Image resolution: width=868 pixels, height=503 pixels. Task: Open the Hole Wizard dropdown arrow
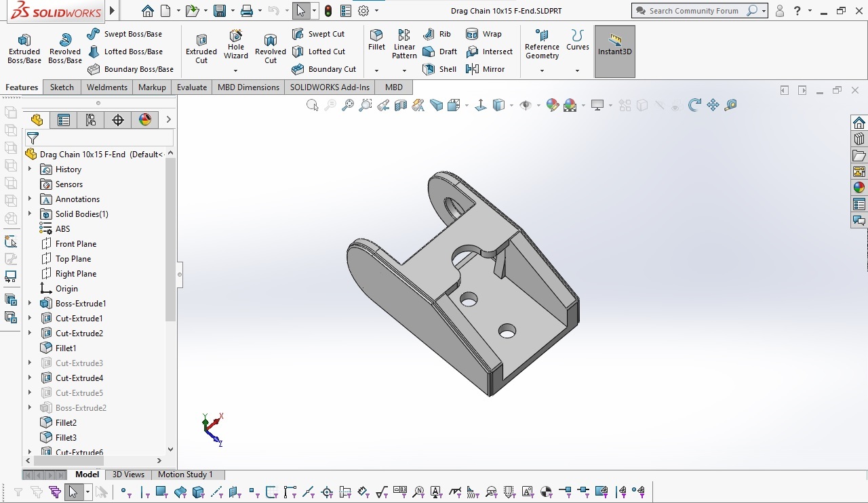236,71
